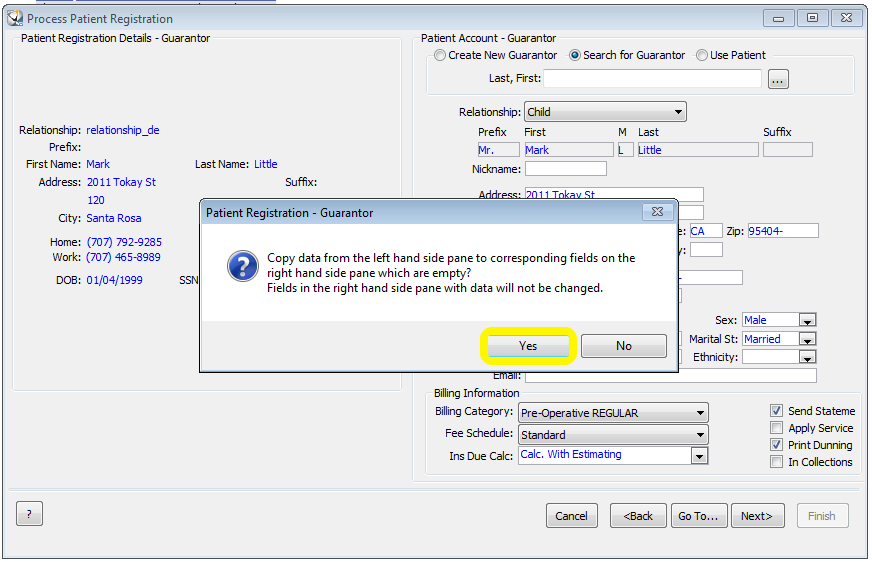Click the DOB value 01/04/1999
This screenshot has height=562, width=872.
coord(114,280)
